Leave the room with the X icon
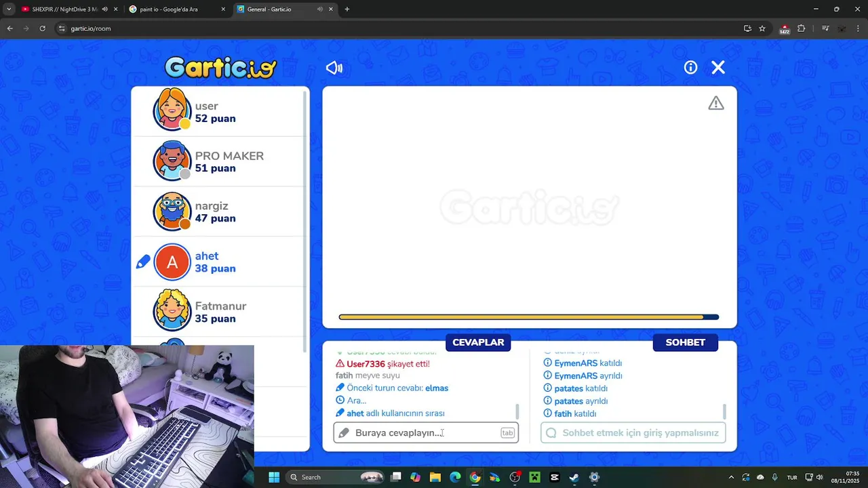The height and width of the screenshot is (488, 868). tap(718, 67)
